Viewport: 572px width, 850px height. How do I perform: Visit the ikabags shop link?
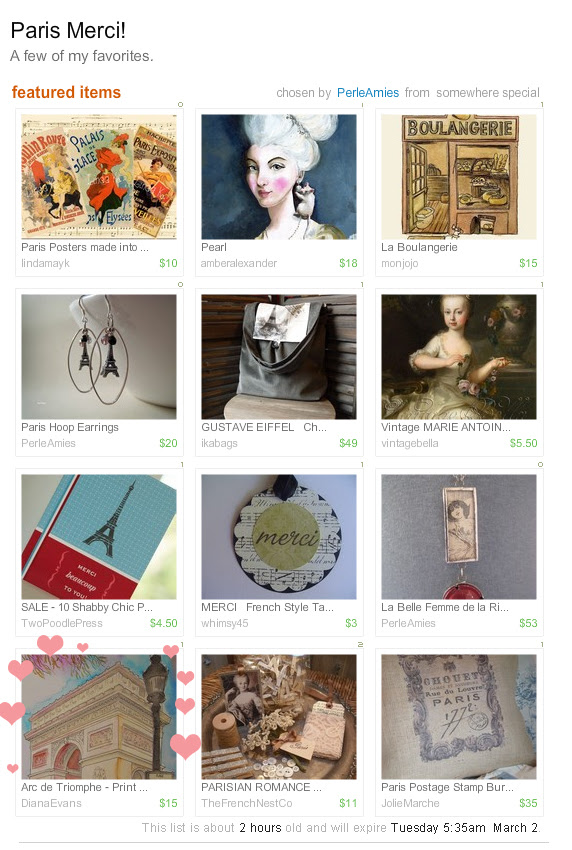click(219, 443)
